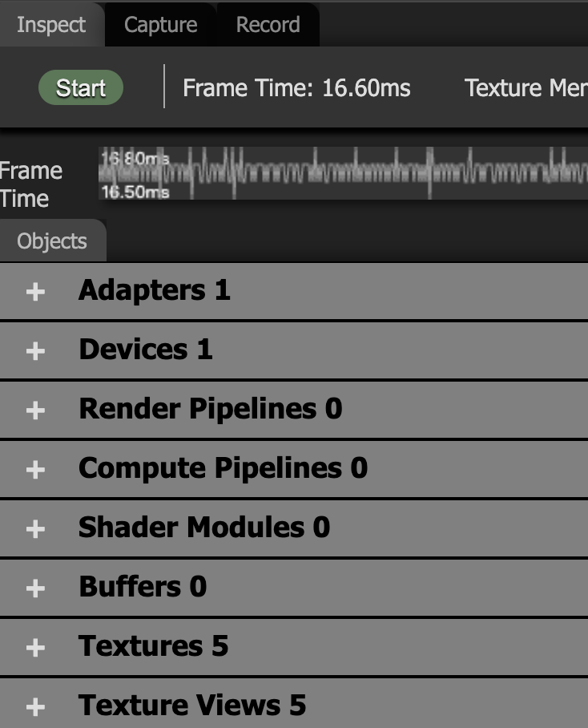588x728 pixels.
Task: Expand the Adapters section plus icon
Action: pyautogui.click(x=35, y=291)
